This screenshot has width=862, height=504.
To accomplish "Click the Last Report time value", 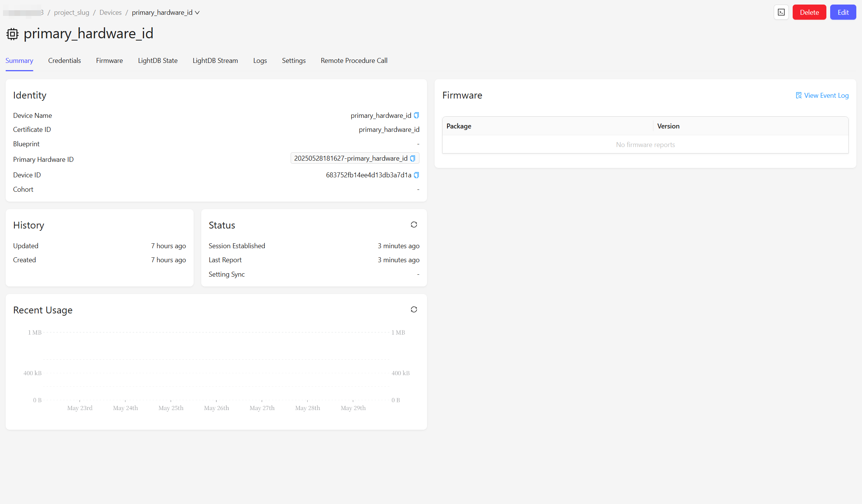I will point(399,260).
